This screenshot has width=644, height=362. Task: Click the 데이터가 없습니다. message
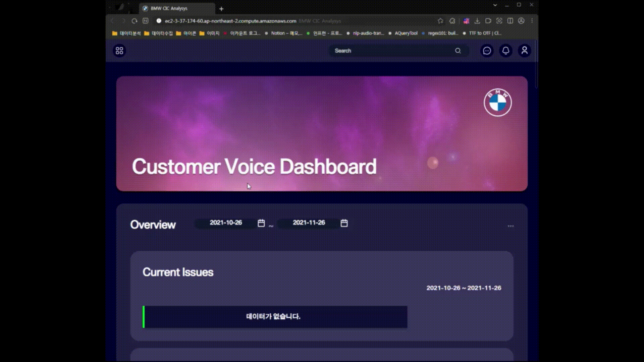[273, 316]
